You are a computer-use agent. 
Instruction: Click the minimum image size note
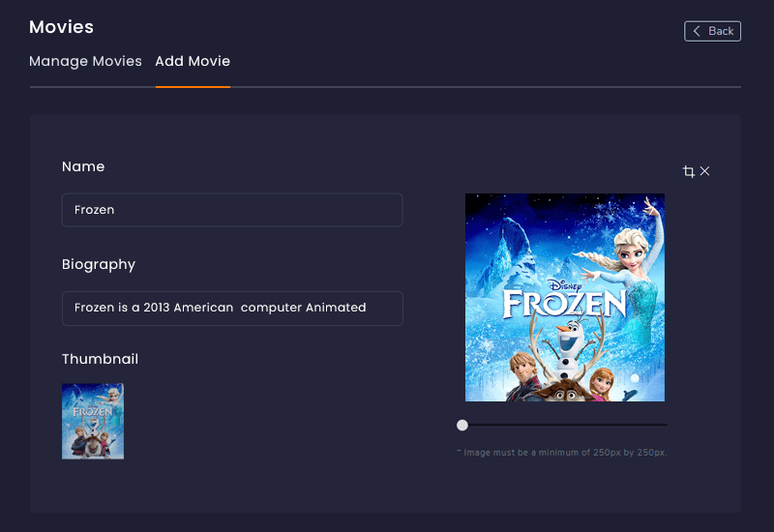(x=562, y=452)
